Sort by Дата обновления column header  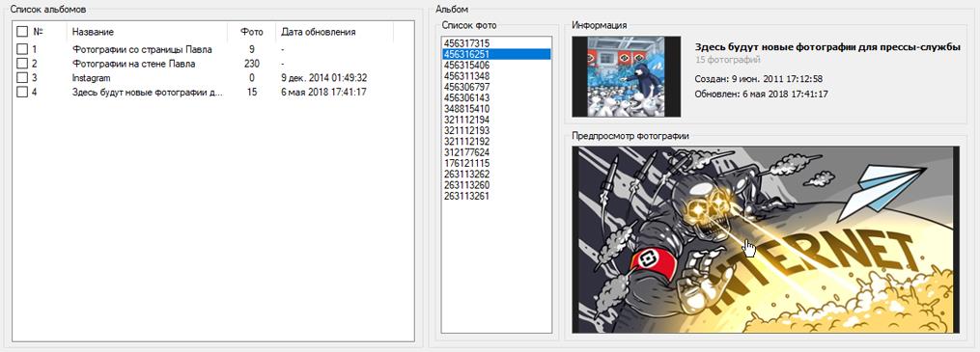[334, 32]
